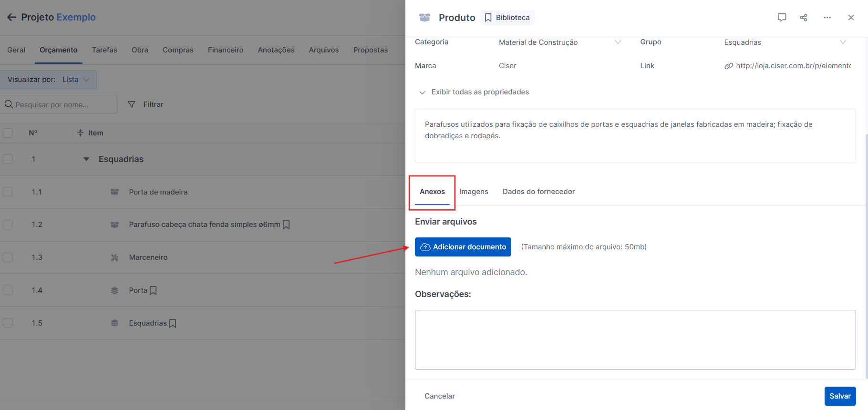Click the bookmark icon beside Esquadrias row 1.5
The image size is (868, 410).
tap(173, 323)
